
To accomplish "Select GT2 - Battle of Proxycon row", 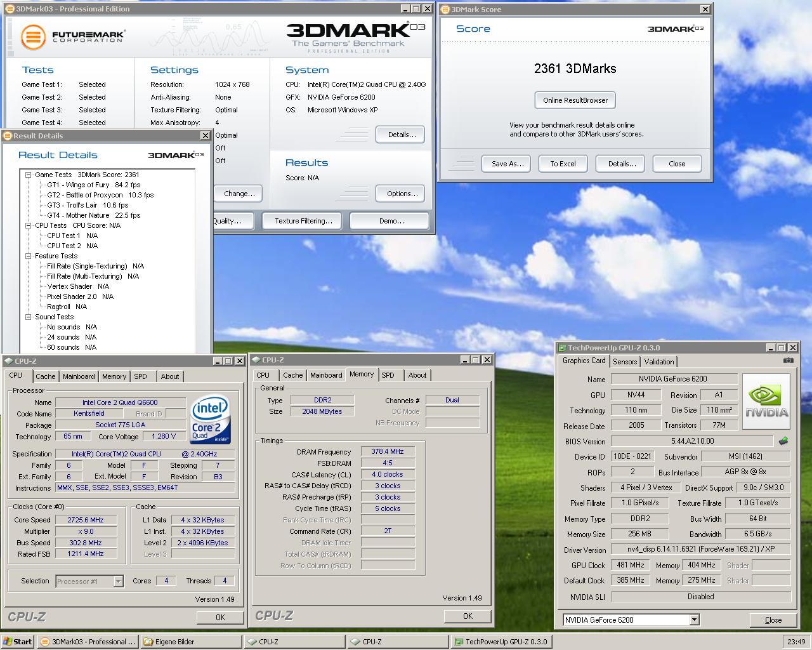I will [x=100, y=195].
